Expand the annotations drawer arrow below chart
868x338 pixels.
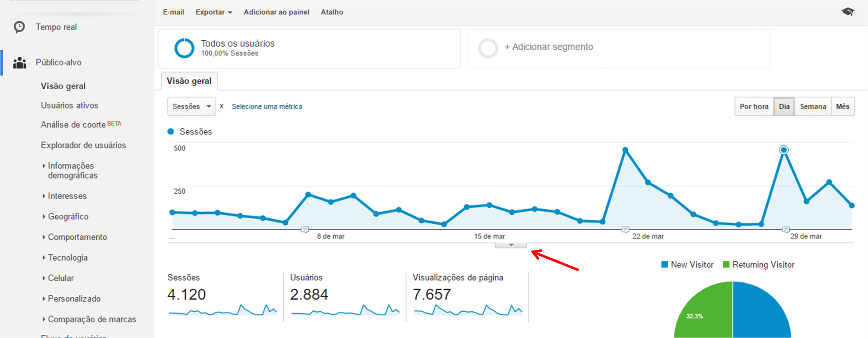511,245
